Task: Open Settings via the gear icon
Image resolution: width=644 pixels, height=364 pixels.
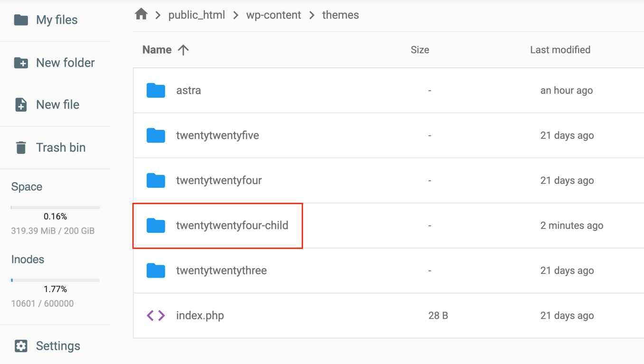Action: (x=21, y=346)
